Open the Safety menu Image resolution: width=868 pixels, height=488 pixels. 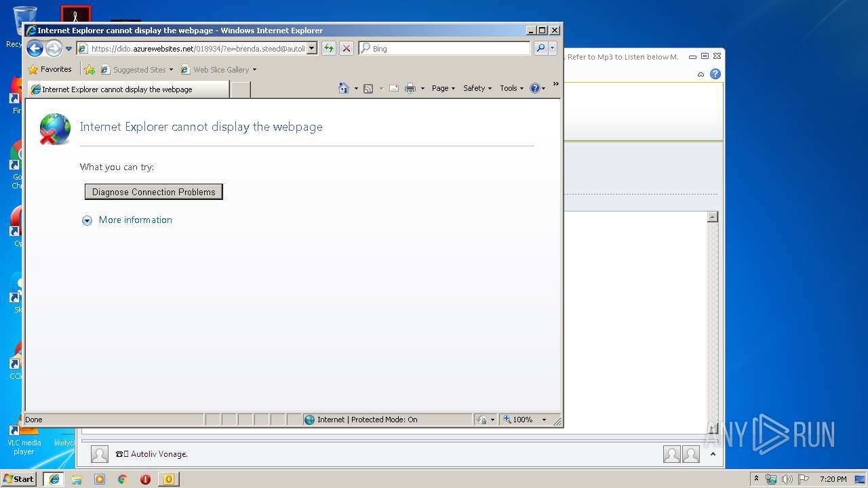pyautogui.click(x=477, y=88)
